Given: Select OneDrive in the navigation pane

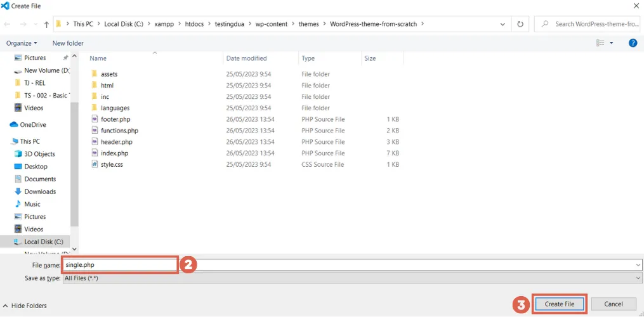Looking at the screenshot, I should click(x=33, y=125).
